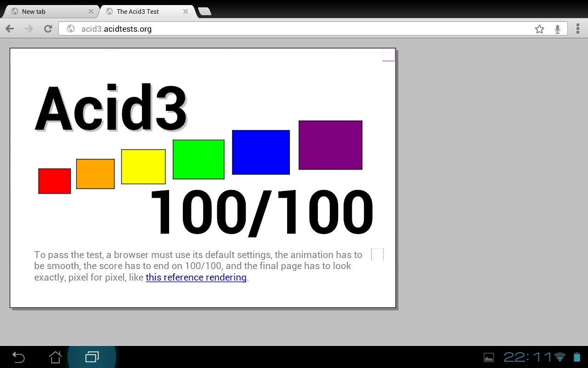Click the forward navigation arrow
Image resolution: width=588 pixels, height=368 pixels.
[28, 29]
